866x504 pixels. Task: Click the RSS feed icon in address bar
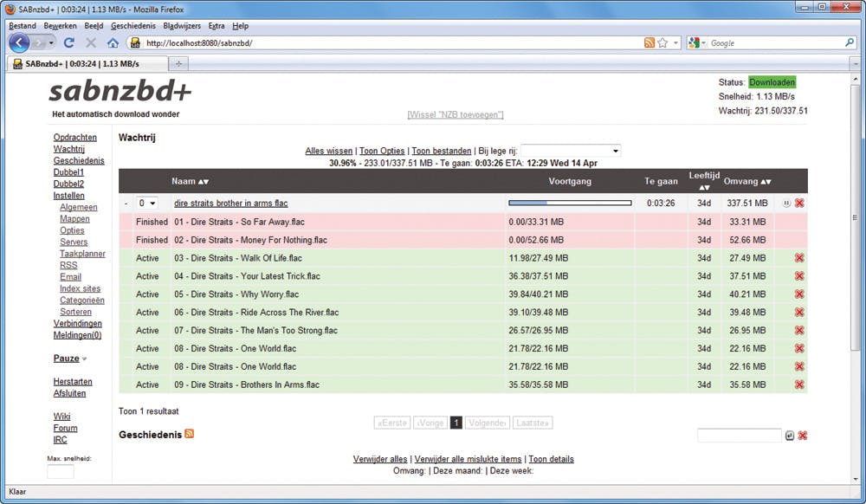coord(649,42)
